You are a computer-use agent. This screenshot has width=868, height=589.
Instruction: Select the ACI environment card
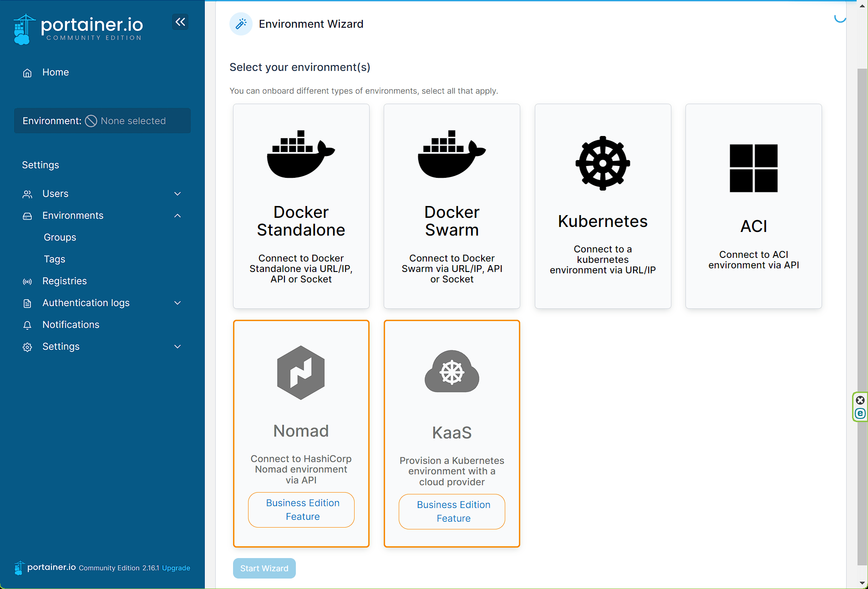(754, 206)
